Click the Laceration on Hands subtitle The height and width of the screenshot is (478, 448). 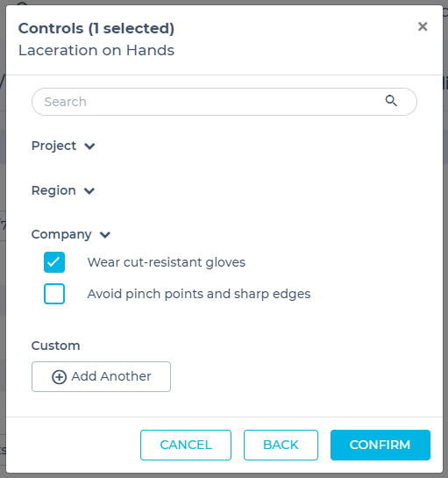[96, 50]
